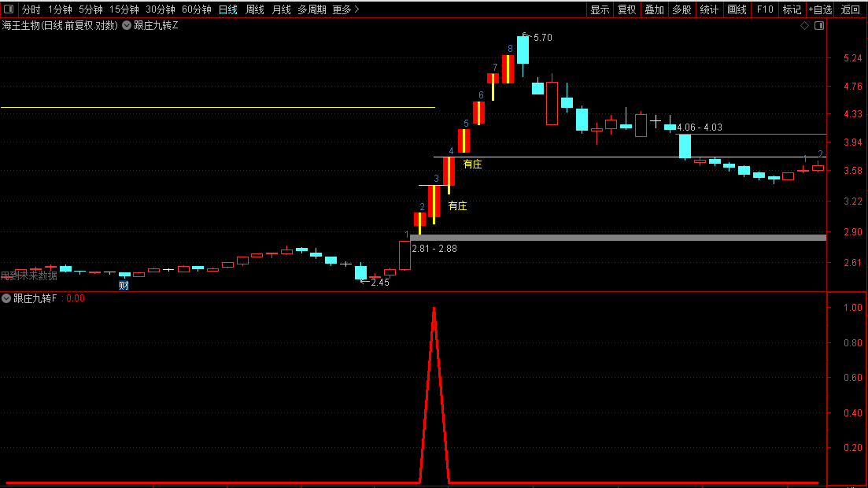Click the 4.06 - 4.03 gap label
The height and width of the screenshot is (488, 868).
point(700,128)
